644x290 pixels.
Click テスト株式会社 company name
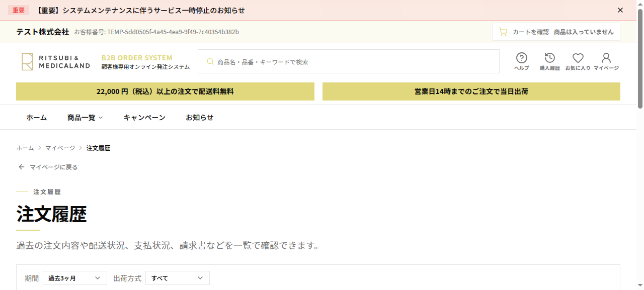coord(43,32)
